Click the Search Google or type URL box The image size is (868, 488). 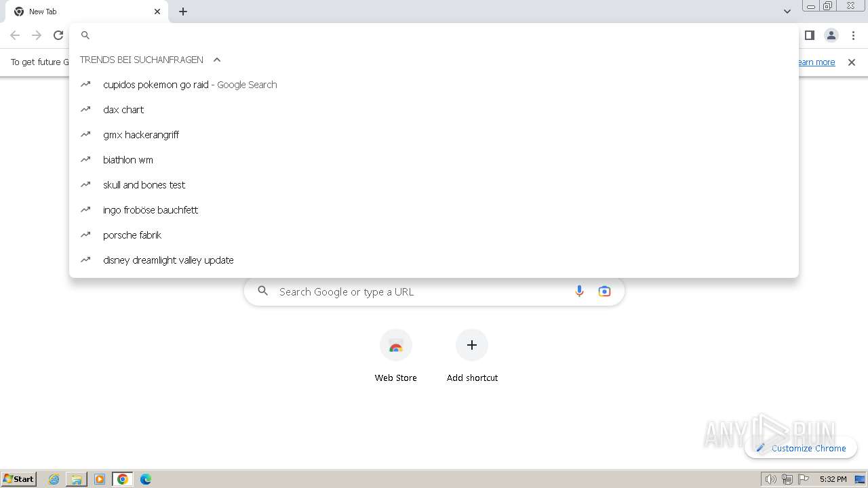coord(434,291)
